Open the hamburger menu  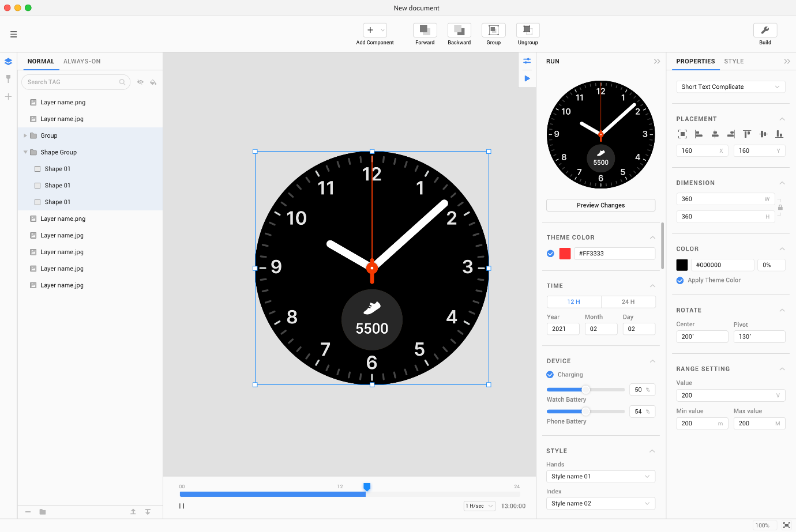pyautogui.click(x=13, y=35)
